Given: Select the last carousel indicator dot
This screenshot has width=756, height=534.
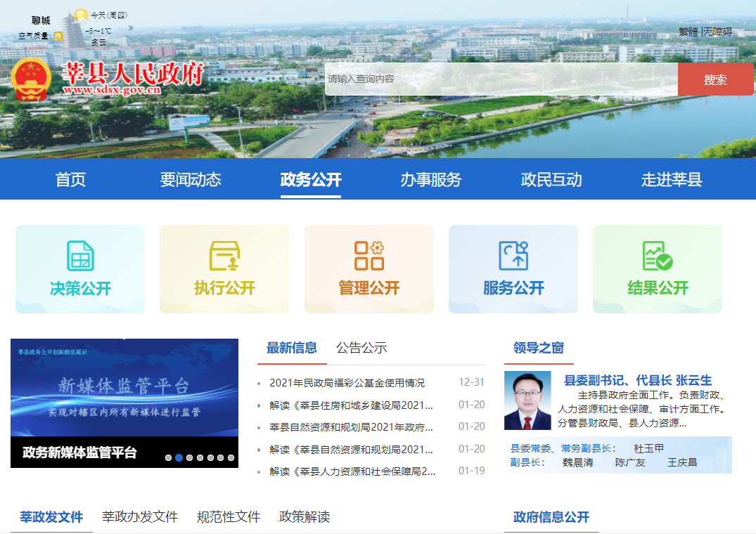Looking at the screenshot, I should coord(230,457).
